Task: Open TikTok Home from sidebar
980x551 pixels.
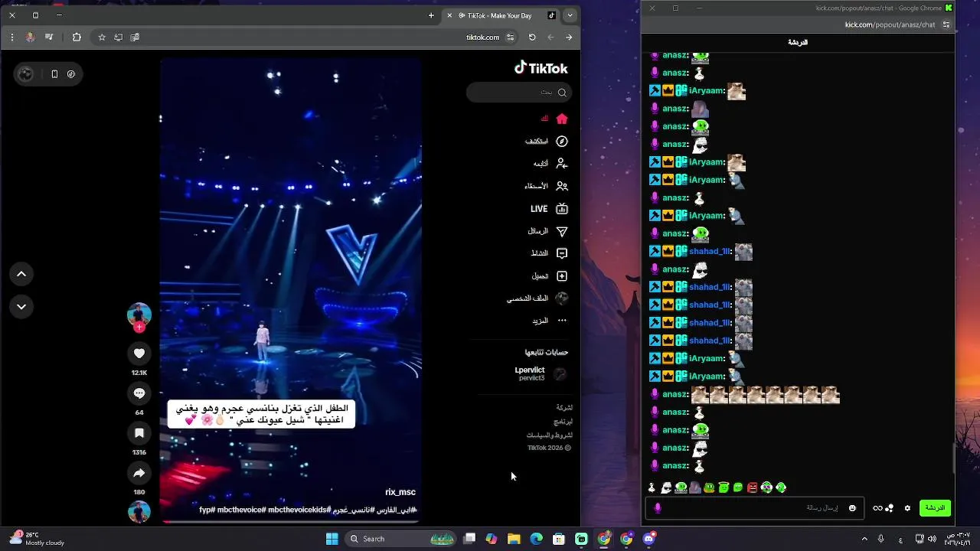Action: [554, 119]
